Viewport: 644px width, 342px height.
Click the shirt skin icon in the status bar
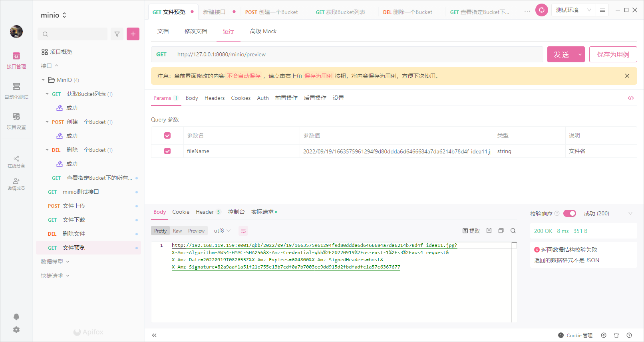616,335
